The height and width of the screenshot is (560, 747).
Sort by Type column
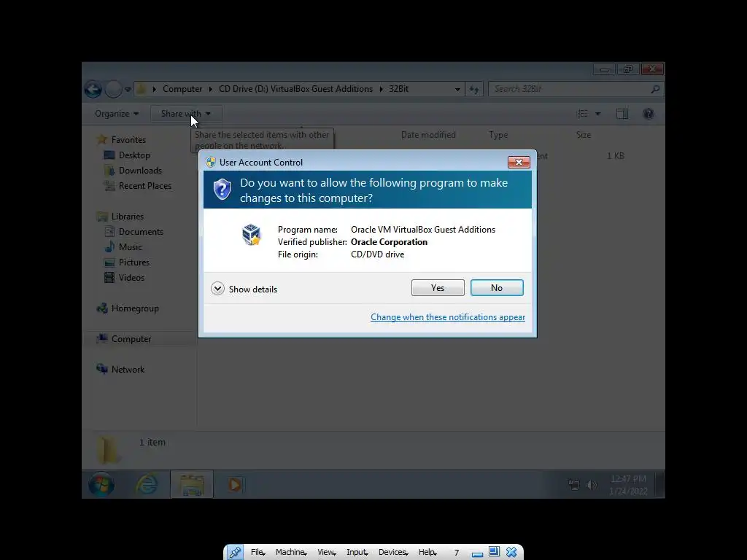498,135
